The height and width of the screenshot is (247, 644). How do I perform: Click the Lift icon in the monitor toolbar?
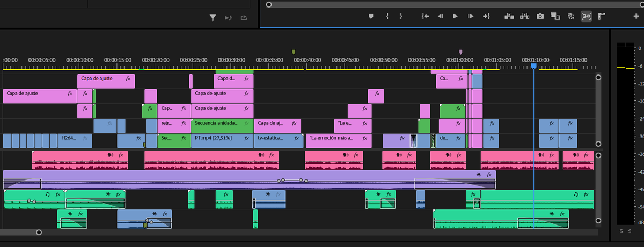(510, 17)
